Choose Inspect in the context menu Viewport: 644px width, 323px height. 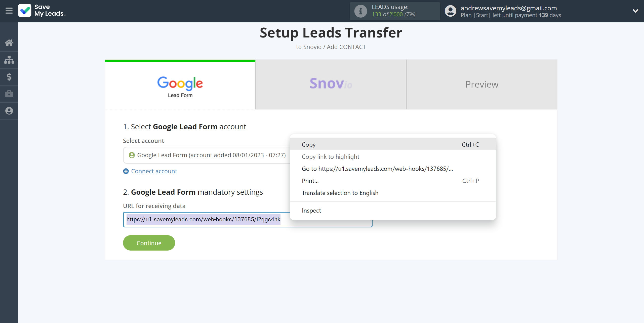click(x=393, y=210)
